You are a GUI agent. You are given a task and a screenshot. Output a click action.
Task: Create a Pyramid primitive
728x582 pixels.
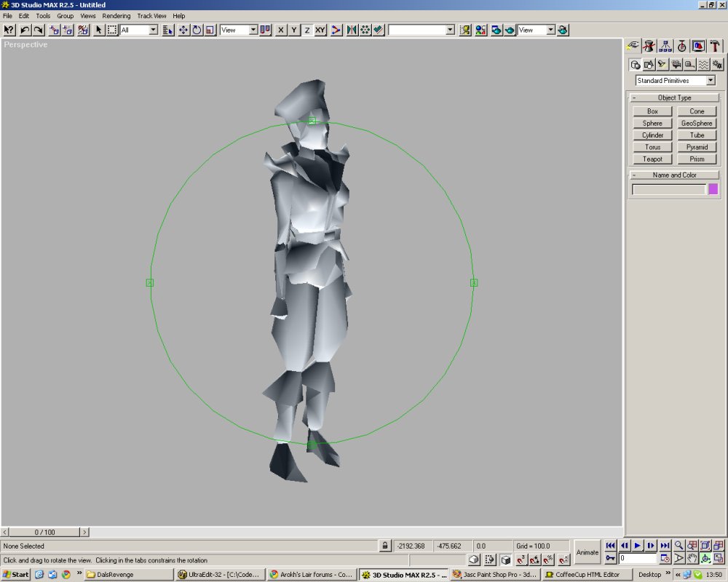click(697, 147)
